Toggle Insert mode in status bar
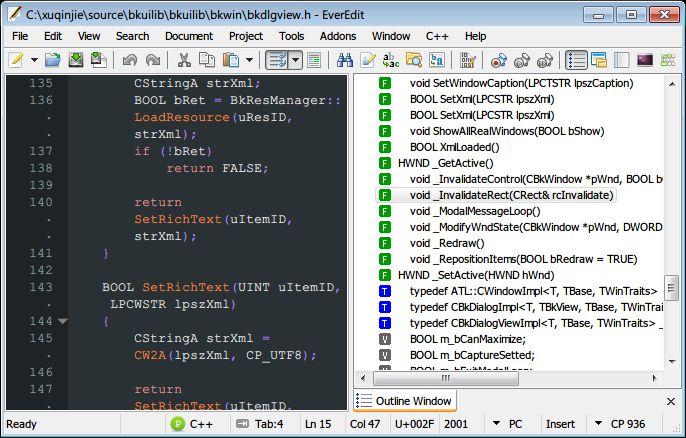Viewport: 686px width, 438px height. click(560, 424)
